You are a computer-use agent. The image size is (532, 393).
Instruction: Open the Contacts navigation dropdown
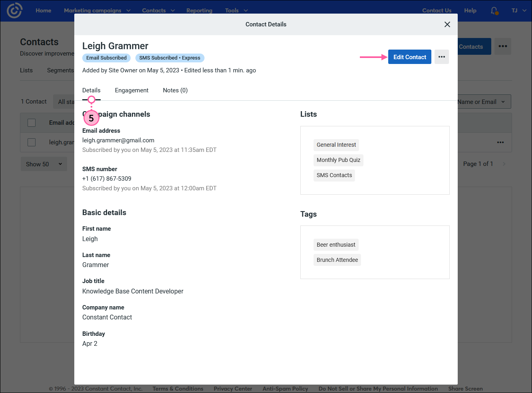click(x=154, y=10)
